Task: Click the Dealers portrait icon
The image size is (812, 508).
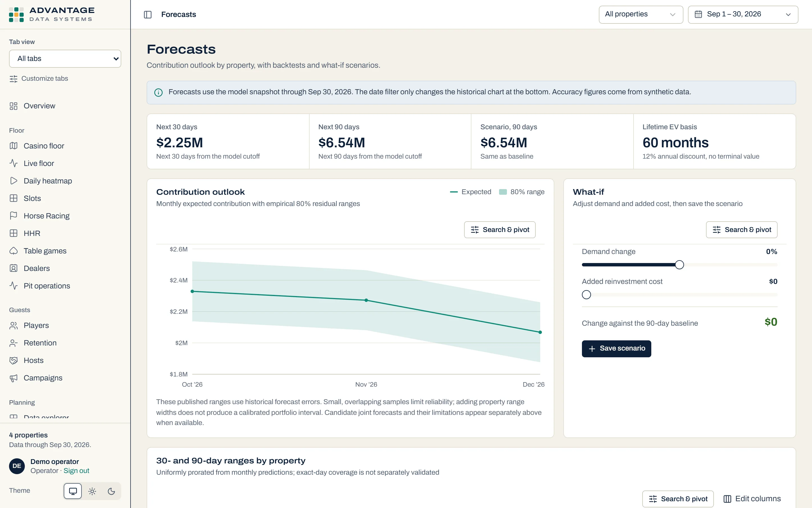Action: 14,268
